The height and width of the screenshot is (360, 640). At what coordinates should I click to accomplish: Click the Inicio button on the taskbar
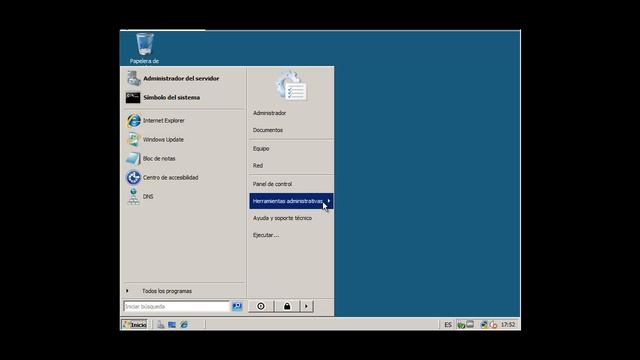(135, 325)
